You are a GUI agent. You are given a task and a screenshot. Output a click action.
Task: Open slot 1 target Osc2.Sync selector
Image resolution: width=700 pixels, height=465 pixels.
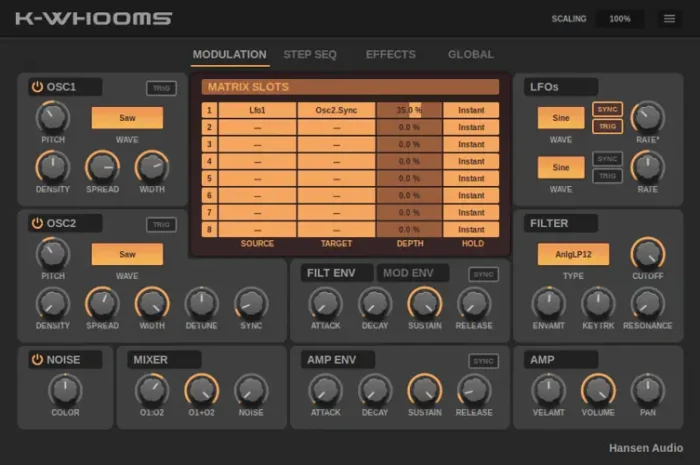[x=336, y=110]
